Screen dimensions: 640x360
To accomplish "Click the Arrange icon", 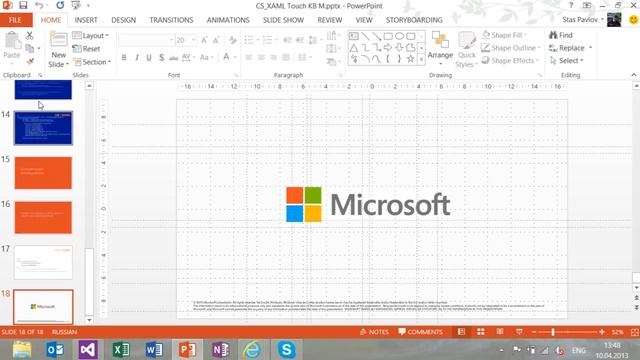I will click(x=440, y=40).
